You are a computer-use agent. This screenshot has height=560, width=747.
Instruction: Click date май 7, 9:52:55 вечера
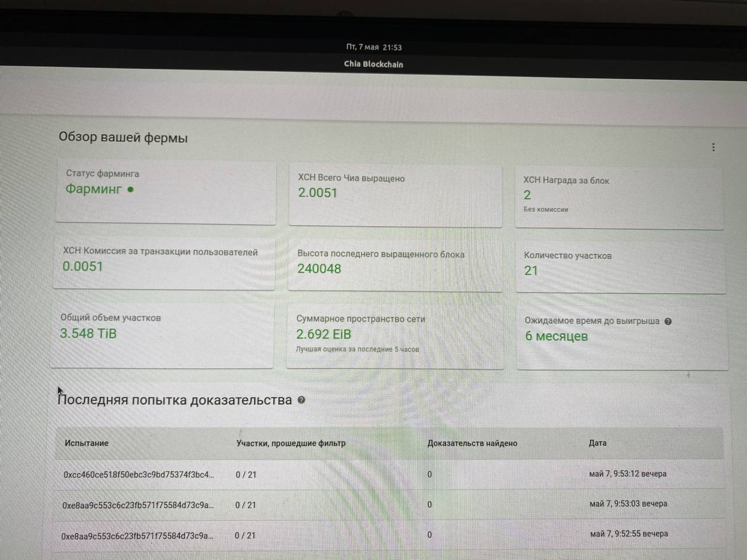click(629, 533)
